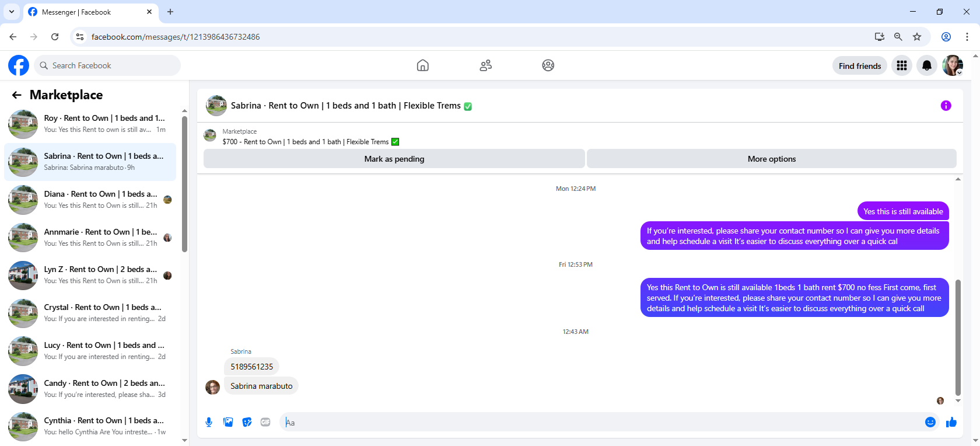
Task: Click the seen indicator avatar in chat
Action: click(x=940, y=400)
